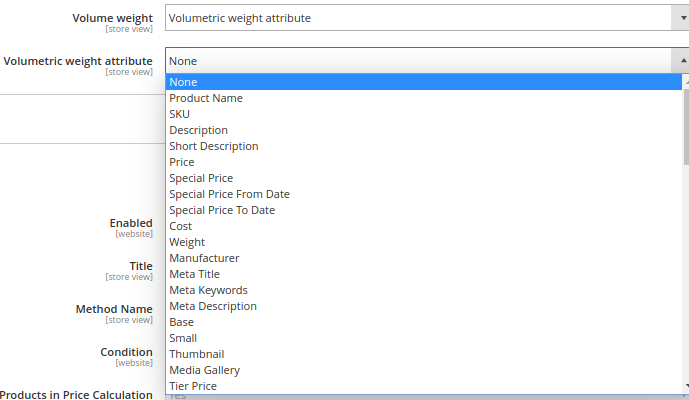689x400 pixels.
Task: Open the Volume weight dropdown
Action: [425, 18]
